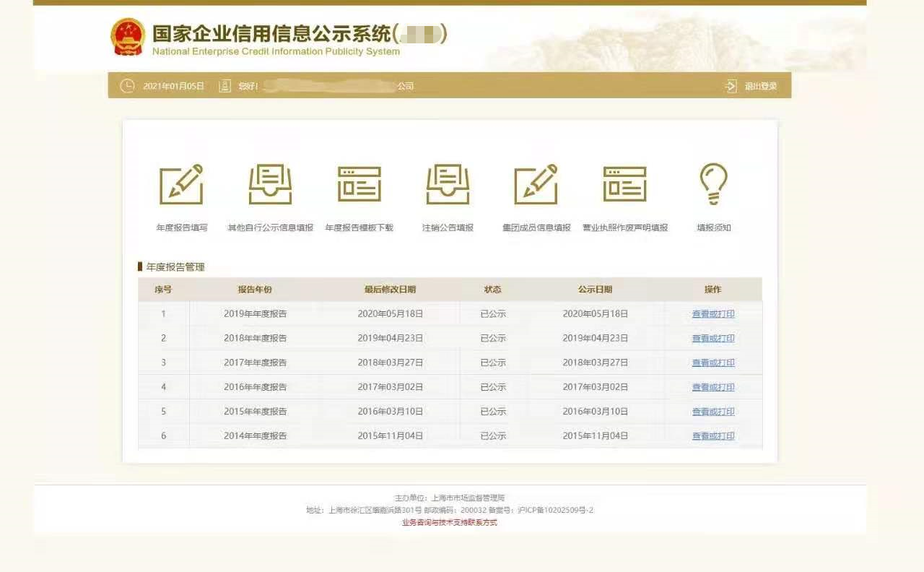924x572 pixels.
Task: Click the 年度报告填写 label
Action: tap(182, 227)
